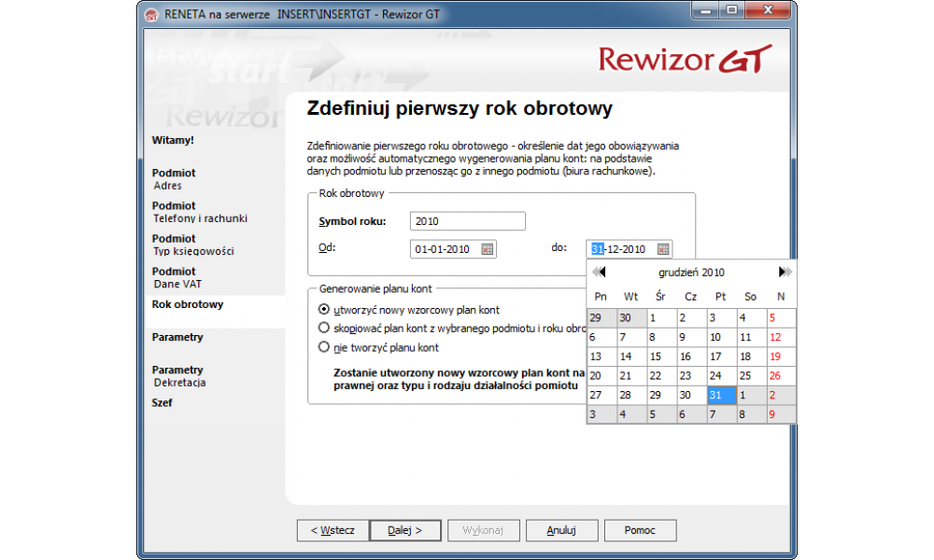
Task: Choose December 12 in the calendar
Action: click(x=781, y=338)
